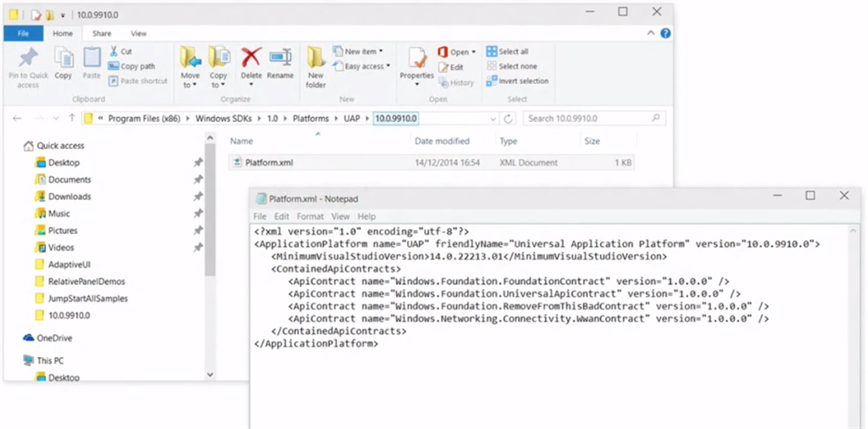Open Music in navigation pane

click(x=53, y=213)
